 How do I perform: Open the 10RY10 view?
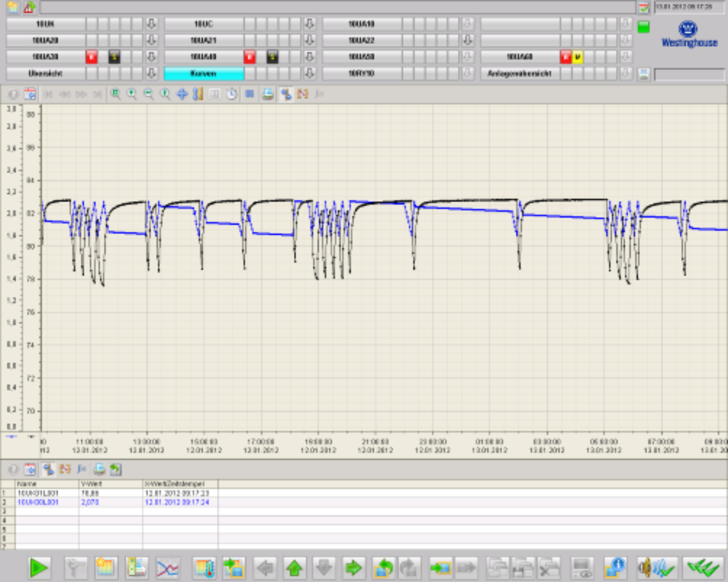pos(362,73)
